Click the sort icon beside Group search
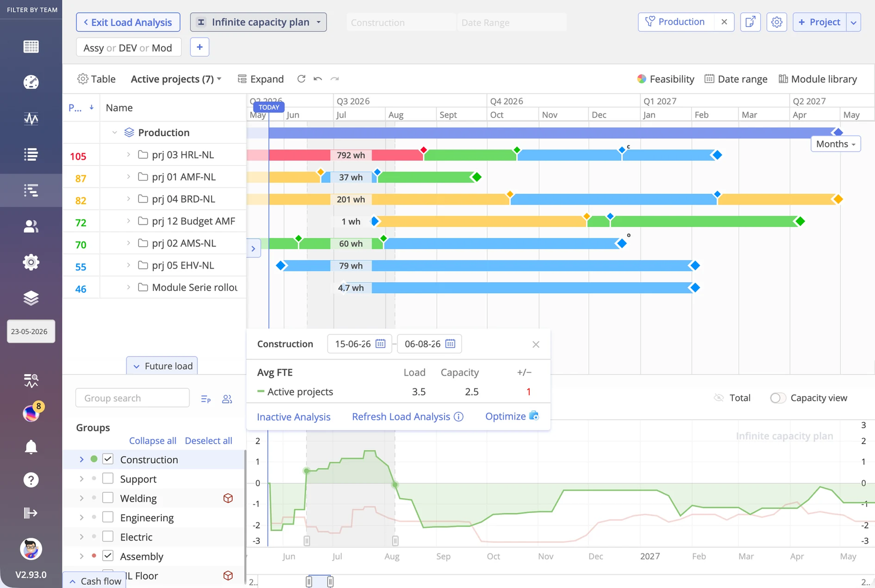 [206, 399]
